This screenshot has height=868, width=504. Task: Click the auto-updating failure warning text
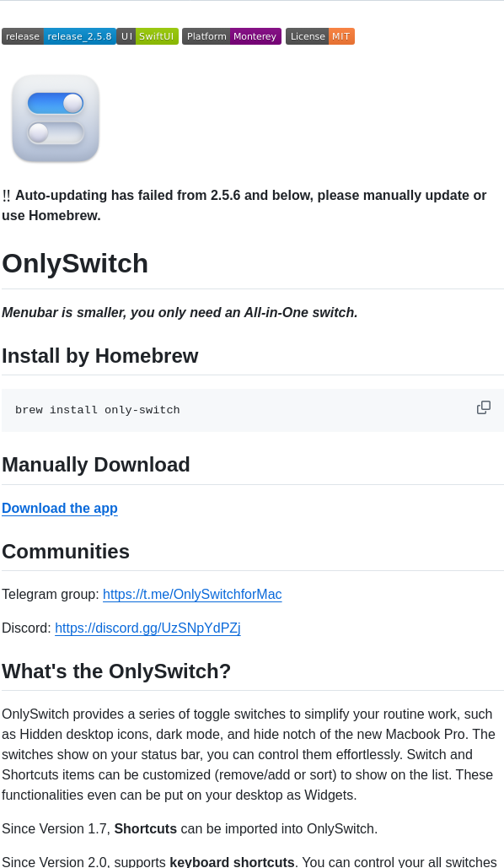[x=244, y=205]
